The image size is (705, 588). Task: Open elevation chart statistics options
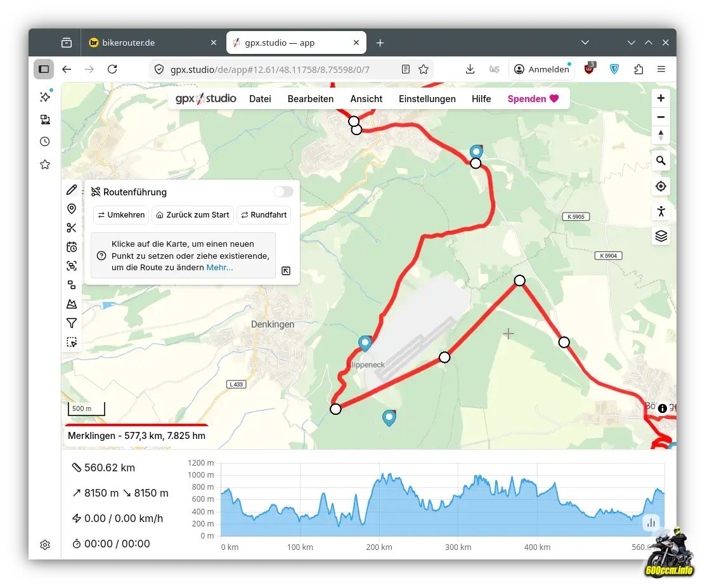tap(650, 523)
